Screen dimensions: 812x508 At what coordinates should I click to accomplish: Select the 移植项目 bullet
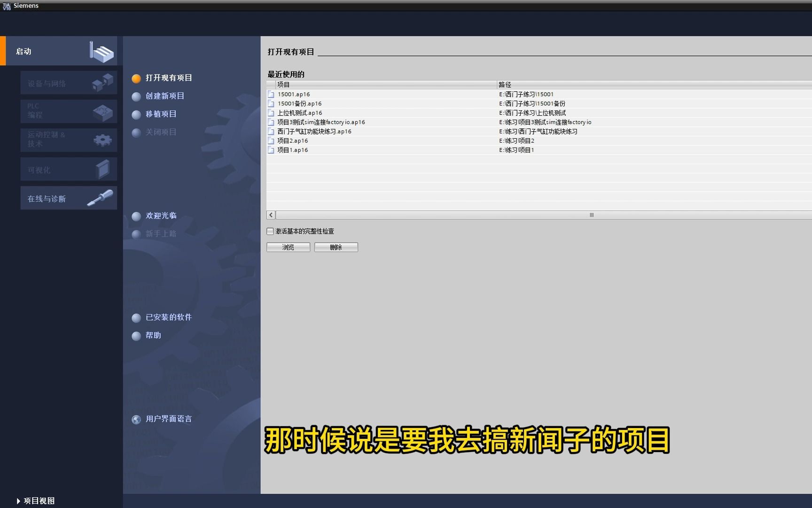tap(136, 115)
